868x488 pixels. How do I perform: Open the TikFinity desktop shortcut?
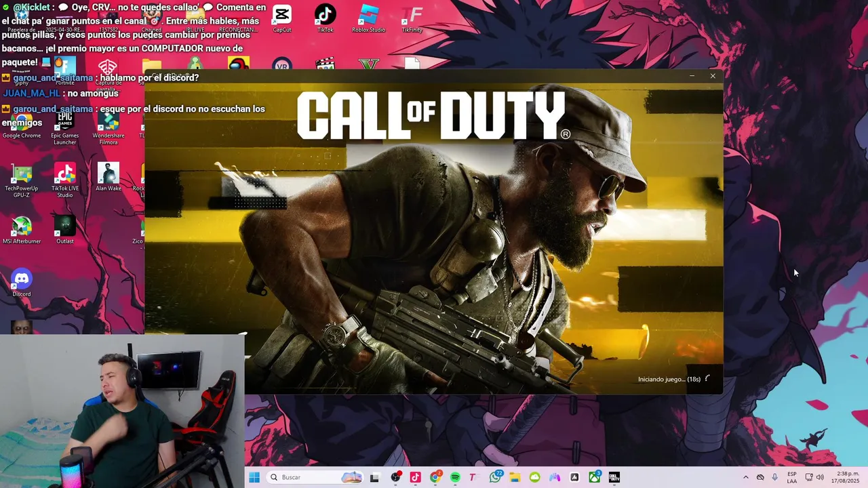click(412, 18)
